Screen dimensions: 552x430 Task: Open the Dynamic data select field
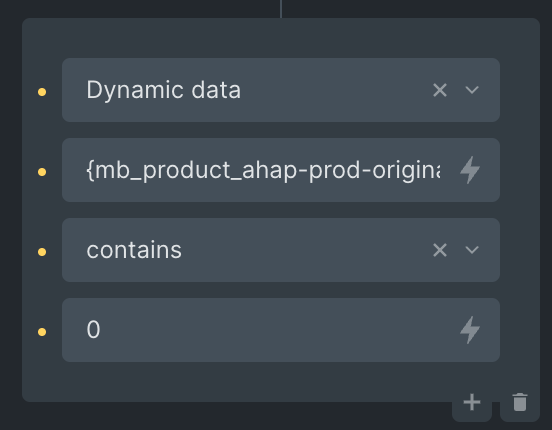click(281, 90)
